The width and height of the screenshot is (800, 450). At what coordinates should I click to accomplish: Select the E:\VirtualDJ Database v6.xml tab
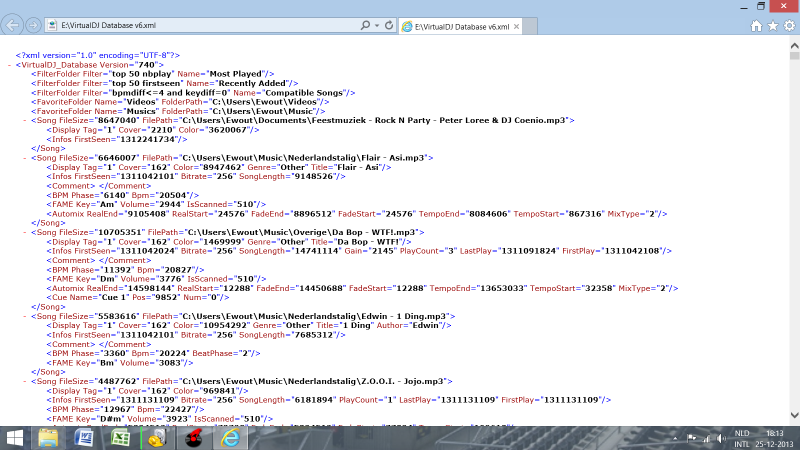(461, 27)
